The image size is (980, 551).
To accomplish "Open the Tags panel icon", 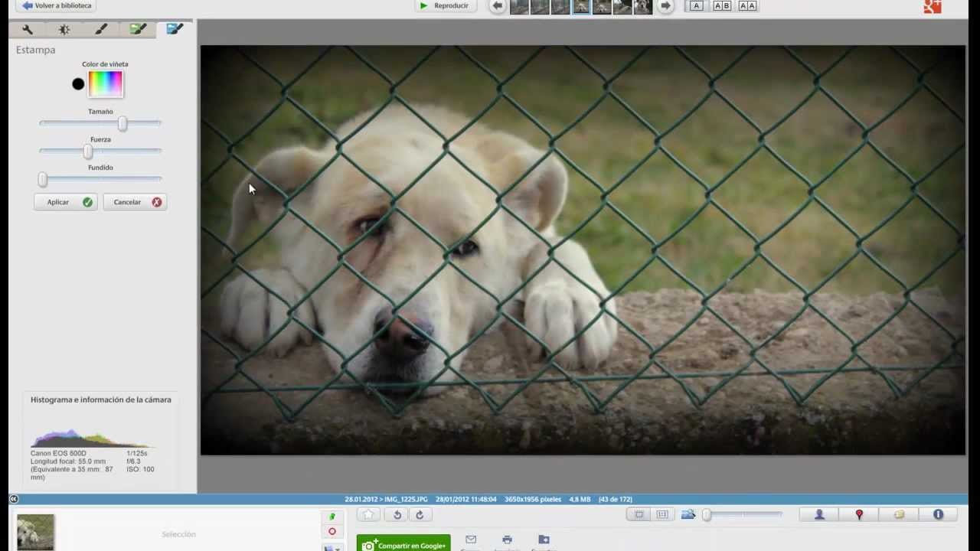I will click(x=899, y=515).
